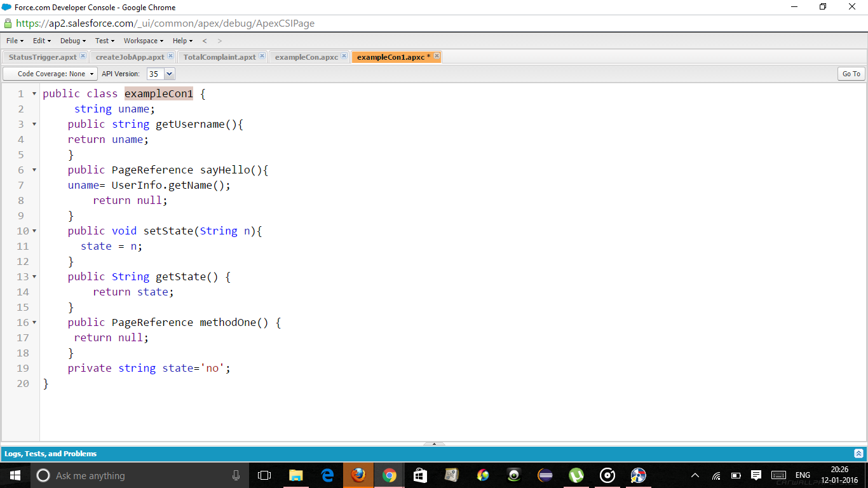Expand the Logs, Tests, and Problems panel icon
The height and width of the screenshot is (488, 868).
coord(858,454)
